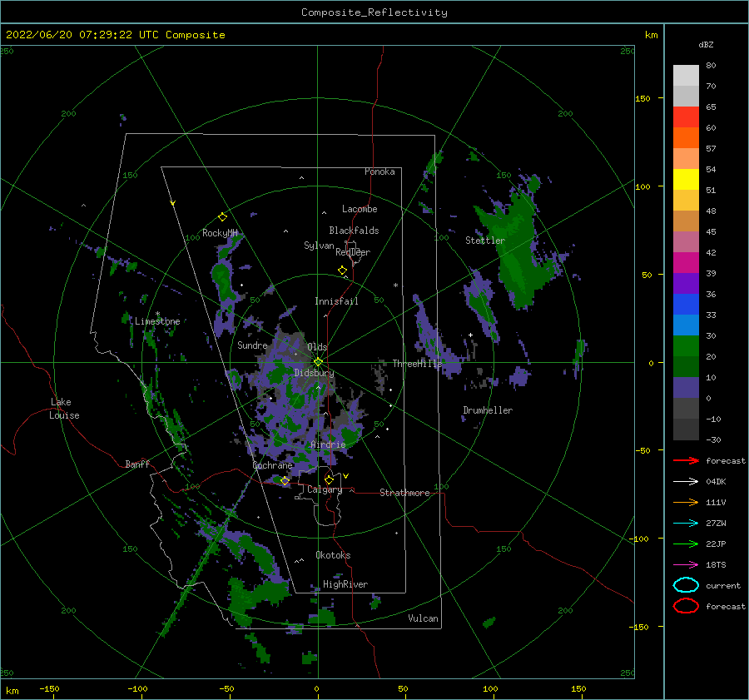Viewport: 749px width, 700px height.
Task: Click the orange 111V arrow icon
Action: click(686, 502)
